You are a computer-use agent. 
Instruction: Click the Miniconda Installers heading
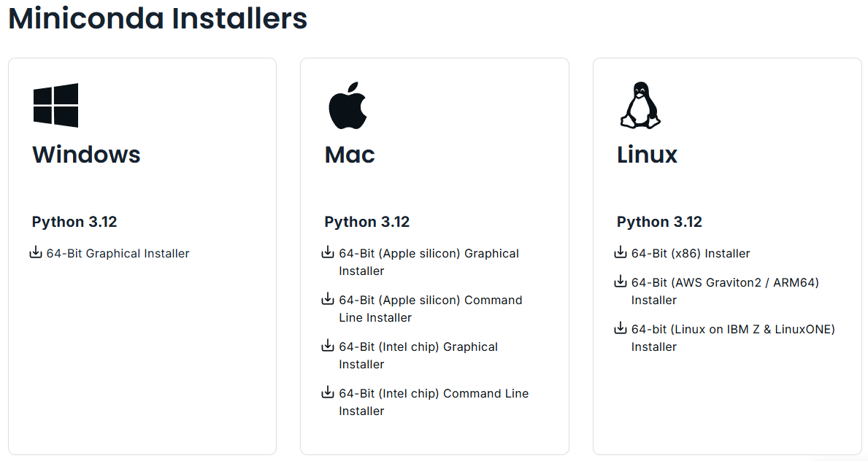(x=158, y=19)
